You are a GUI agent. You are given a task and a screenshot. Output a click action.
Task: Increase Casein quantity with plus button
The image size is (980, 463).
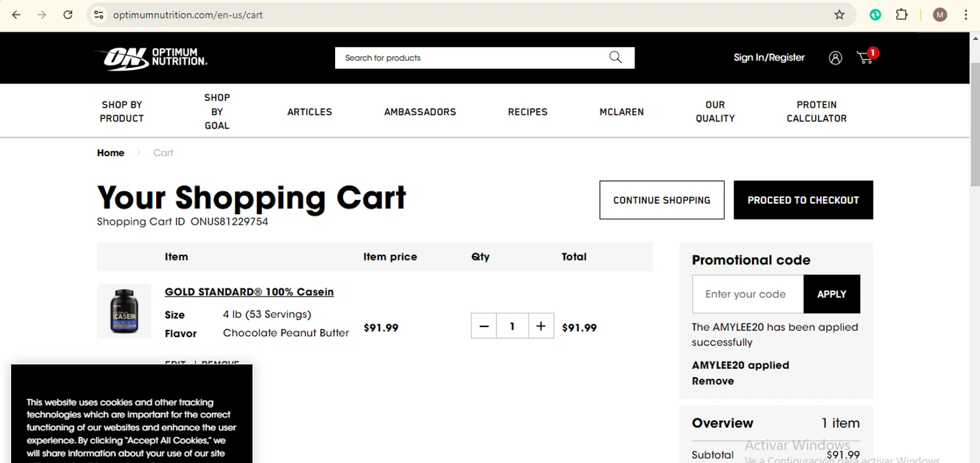coord(540,326)
